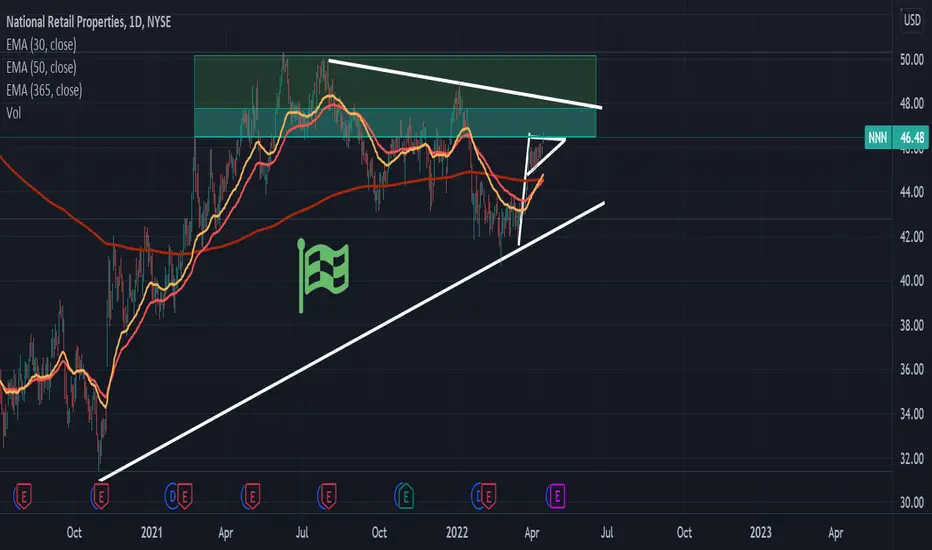Image resolution: width=932 pixels, height=550 pixels.
Task: Click the 38.00 price scale label
Action: coord(911,325)
